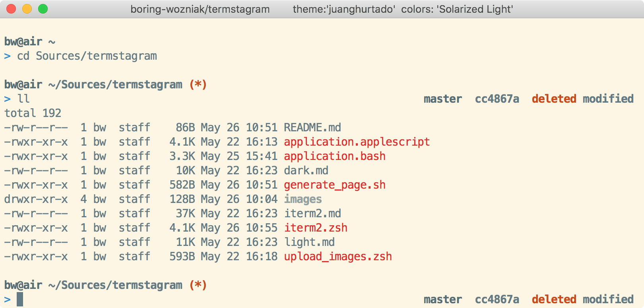Screen dimensions: 644x308
Task: Click the red close window button
Action: 11,9
